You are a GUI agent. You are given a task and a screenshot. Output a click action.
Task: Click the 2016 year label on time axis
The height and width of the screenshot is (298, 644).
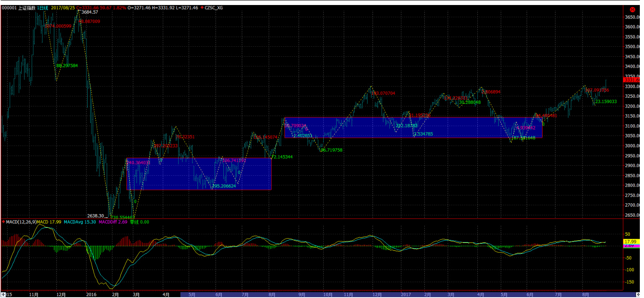91,294
